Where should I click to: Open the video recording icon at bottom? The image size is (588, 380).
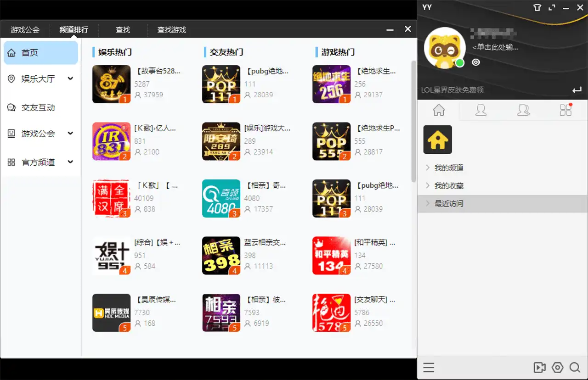[539, 368]
